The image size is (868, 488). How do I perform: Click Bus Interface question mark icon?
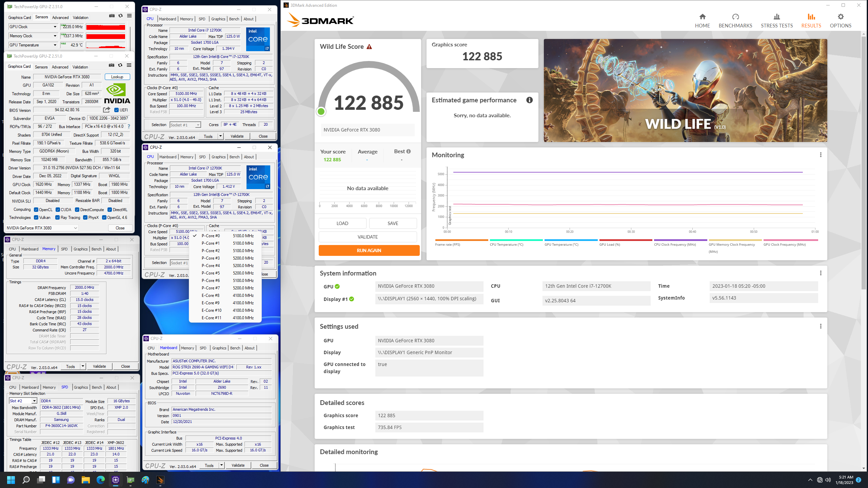(129, 126)
